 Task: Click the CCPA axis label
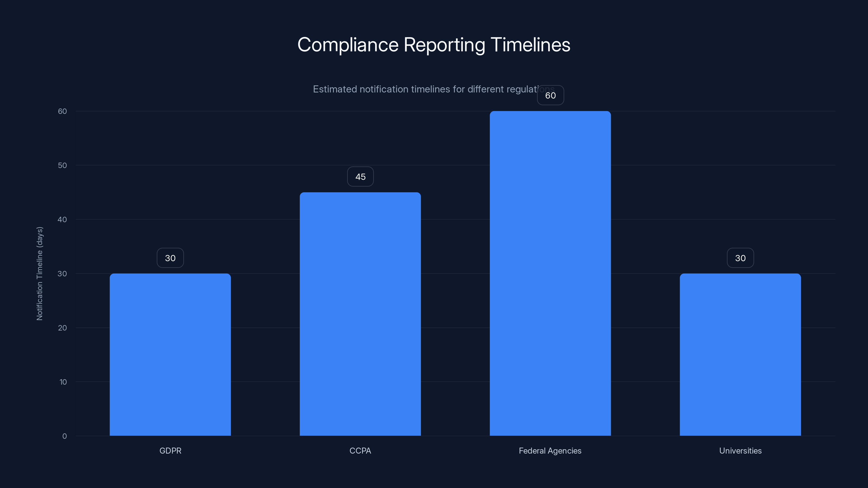(360, 451)
